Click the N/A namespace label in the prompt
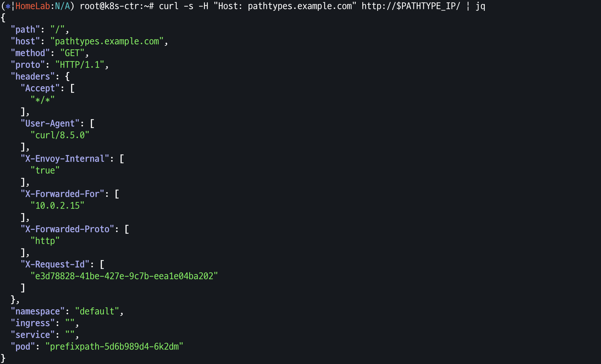This screenshot has height=364, width=601. point(62,6)
